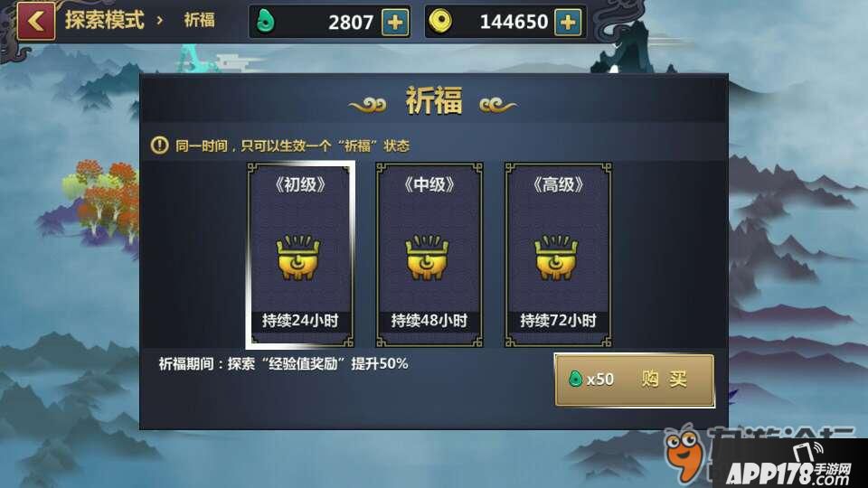Open 探索模式 breadcrumb
This screenshot has width=868, height=488.
[x=105, y=21]
